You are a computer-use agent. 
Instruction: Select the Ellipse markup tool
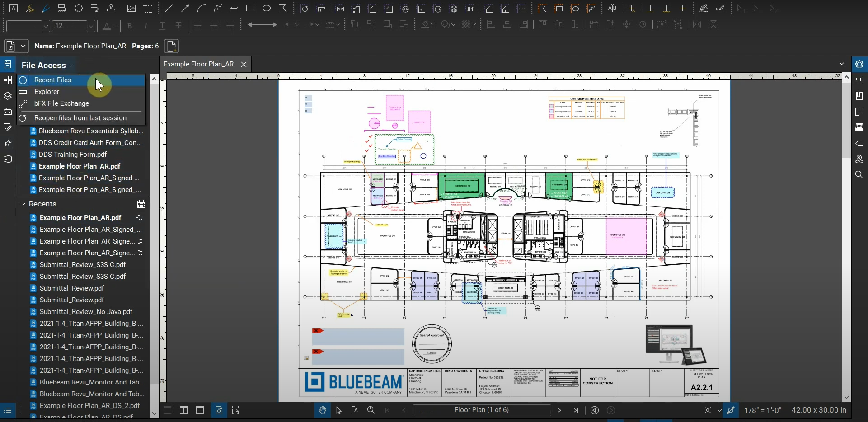(x=267, y=8)
